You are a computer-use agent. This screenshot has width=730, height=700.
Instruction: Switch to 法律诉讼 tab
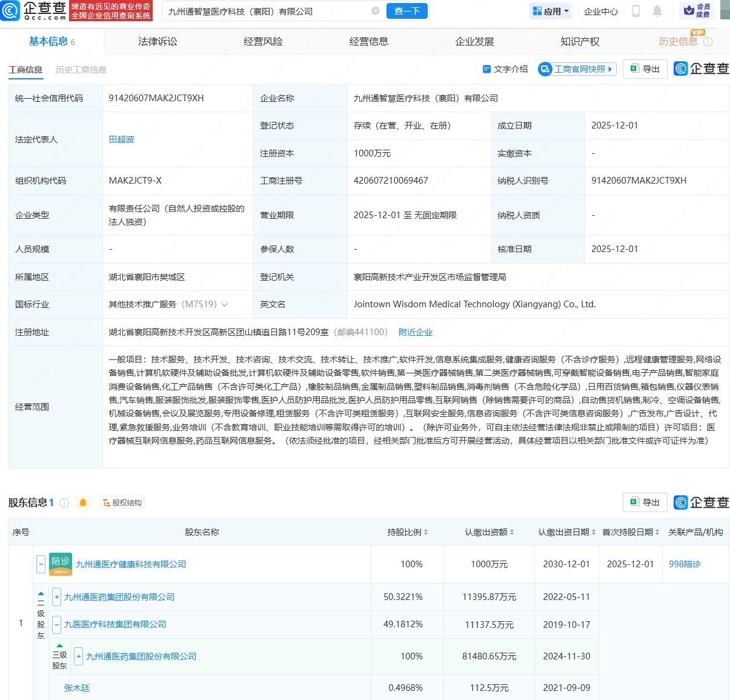[x=158, y=41]
